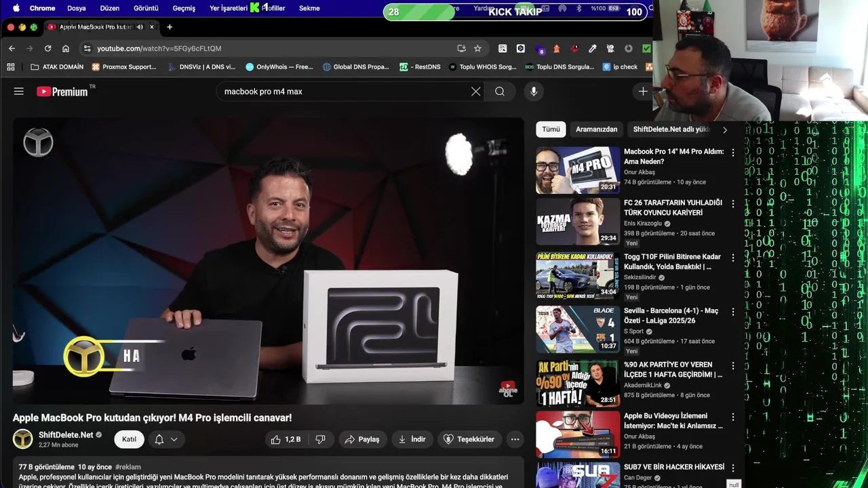The image size is (868, 488).
Task: Open the apps grid in bookmarks bar
Action: click(11, 67)
